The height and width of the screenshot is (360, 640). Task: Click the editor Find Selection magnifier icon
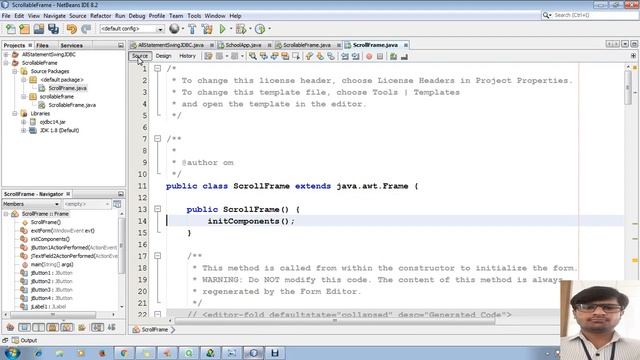pos(253,56)
